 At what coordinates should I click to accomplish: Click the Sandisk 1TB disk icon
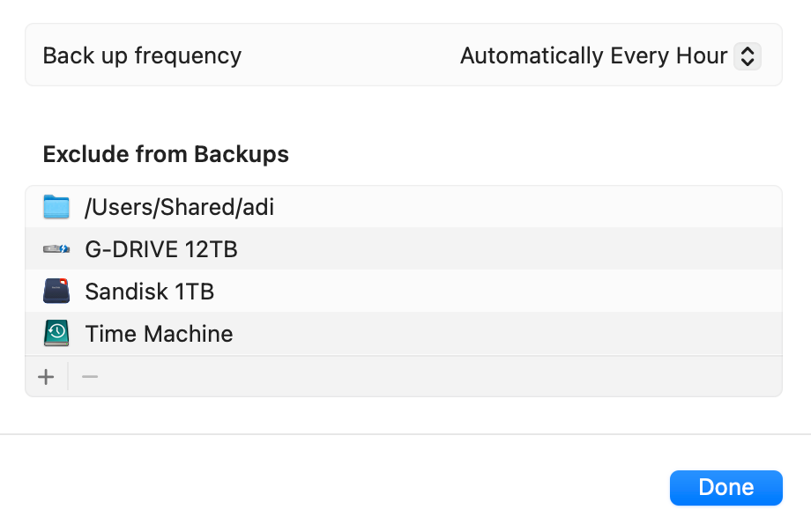[x=56, y=292]
